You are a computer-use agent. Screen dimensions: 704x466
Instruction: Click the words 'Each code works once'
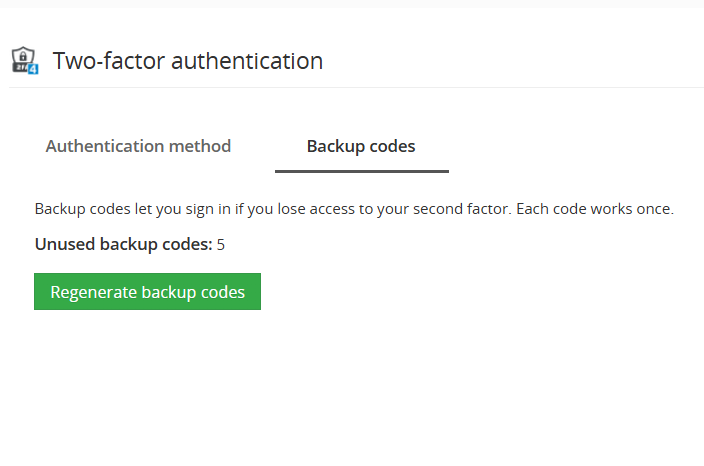tap(595, 209)
